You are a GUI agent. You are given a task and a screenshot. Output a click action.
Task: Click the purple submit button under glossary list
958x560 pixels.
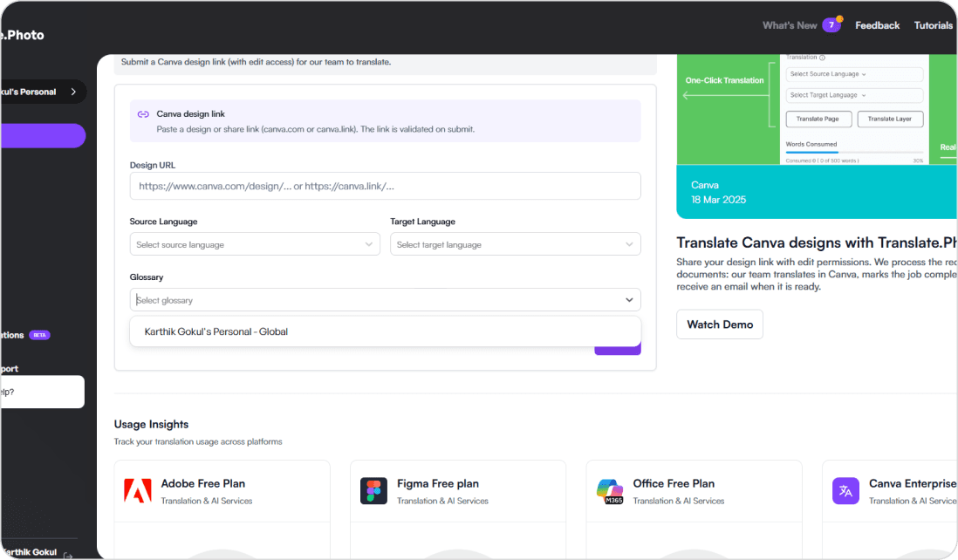617,350
